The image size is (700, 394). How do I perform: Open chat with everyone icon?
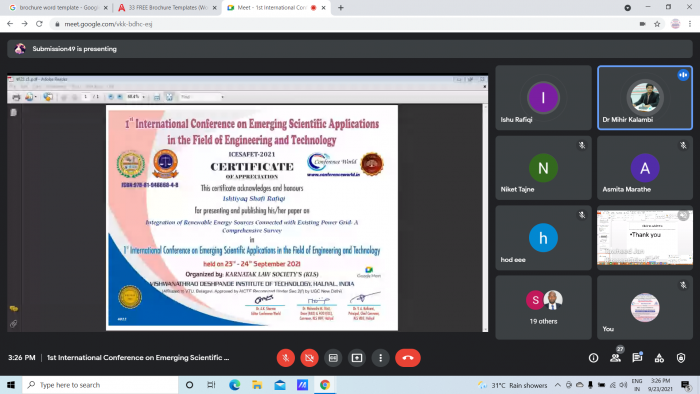[637, 357]
